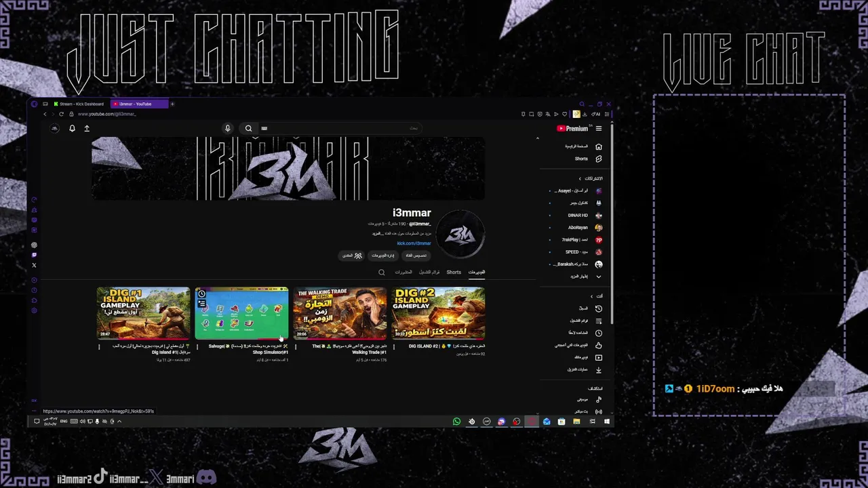
Task: Click Watch Later clock on Salvage thumbnail
Action: (x=201, y=294)
